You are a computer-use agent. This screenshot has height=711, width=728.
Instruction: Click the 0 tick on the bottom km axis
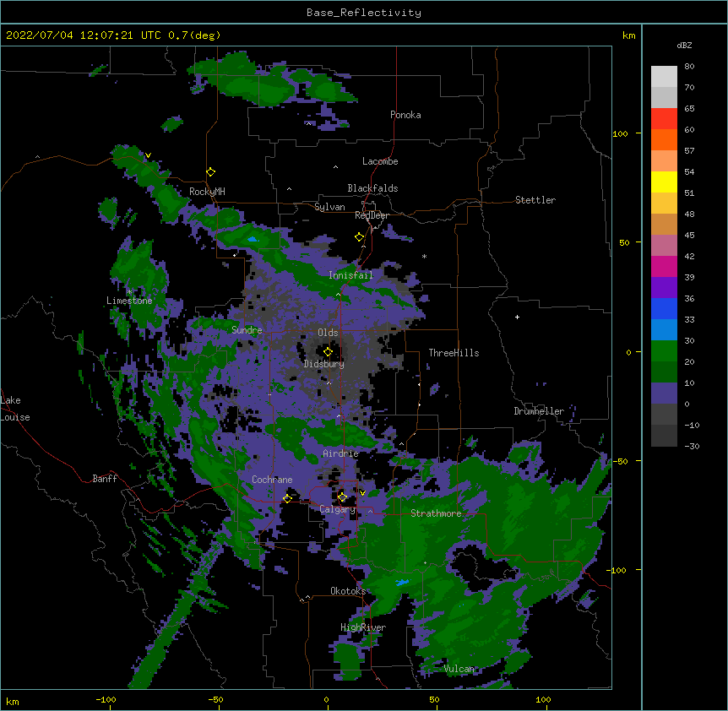click(326, 699)
